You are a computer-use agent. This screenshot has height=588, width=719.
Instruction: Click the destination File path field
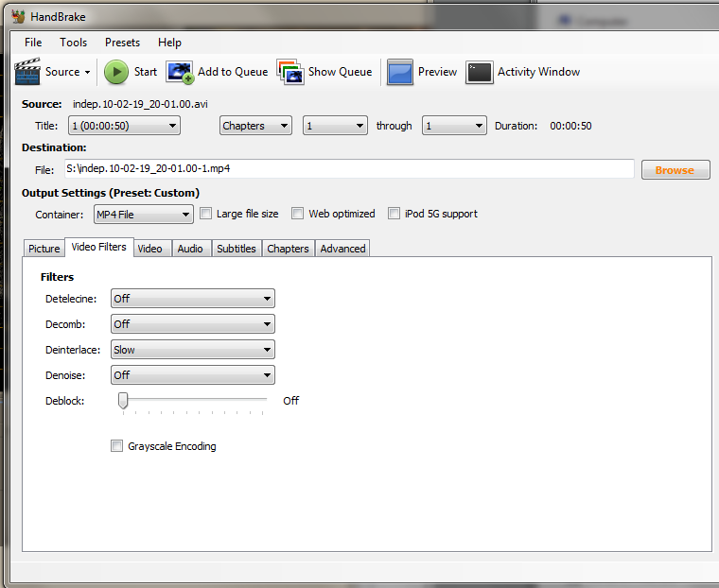(349, 169)
